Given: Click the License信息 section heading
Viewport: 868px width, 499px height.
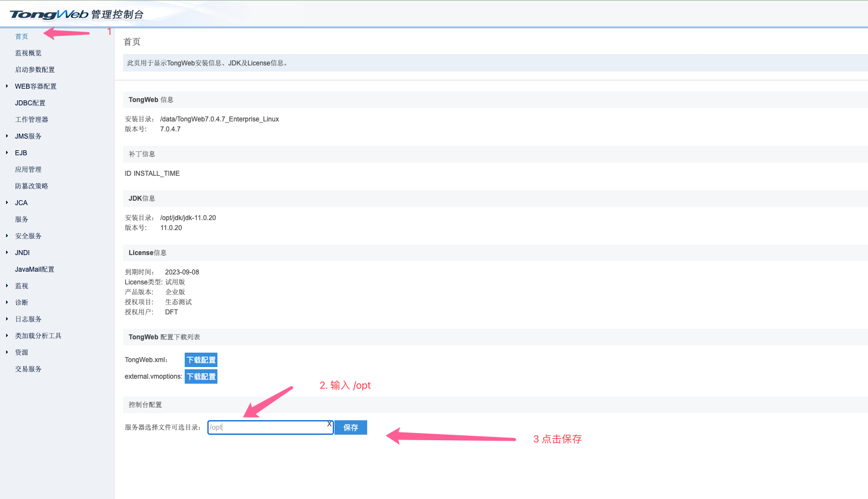Looking at the screenshot, I should [x=148, y=253].
